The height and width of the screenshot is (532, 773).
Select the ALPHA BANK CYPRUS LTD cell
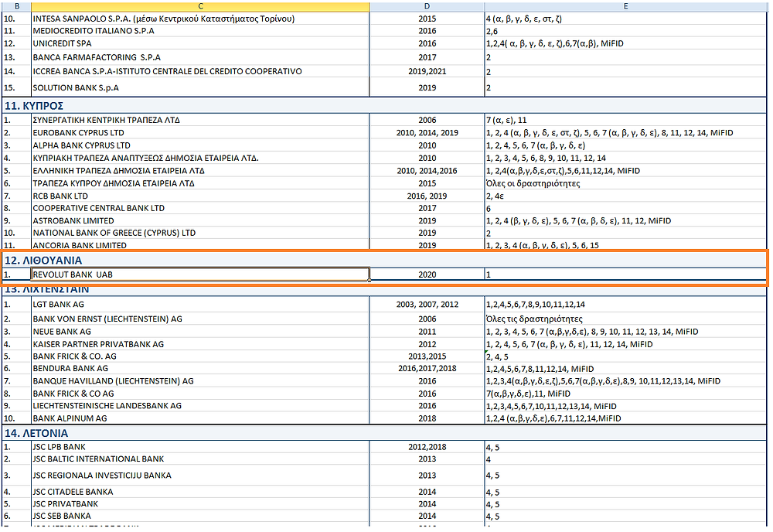tap(200, 145)
